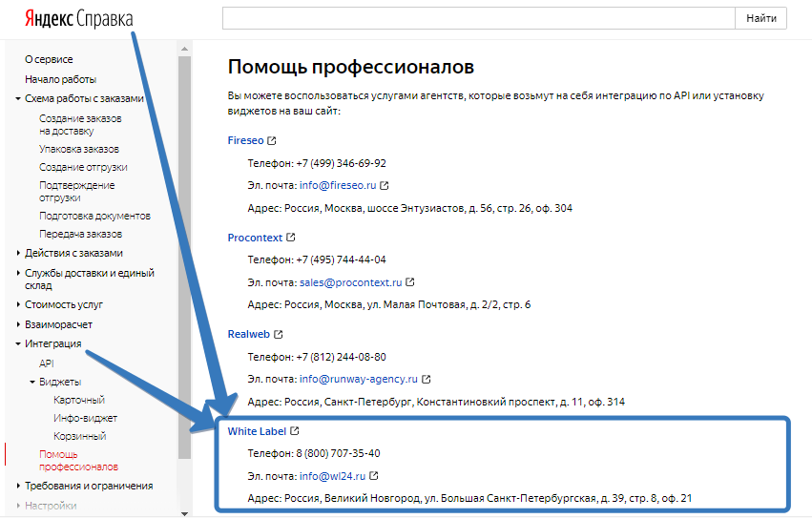Collapse the Схема работы с заказами section
This screenshot has height=519, width=812.
(17, 98)
